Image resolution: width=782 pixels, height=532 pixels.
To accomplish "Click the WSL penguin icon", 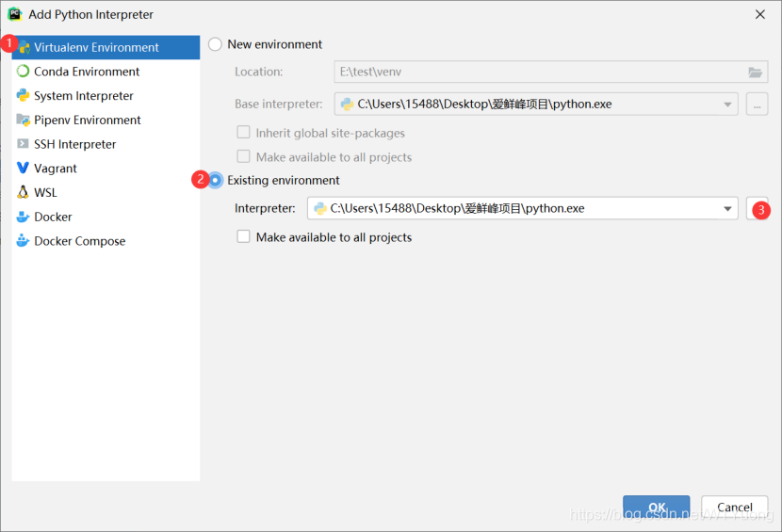I will (x=23, y=192).
